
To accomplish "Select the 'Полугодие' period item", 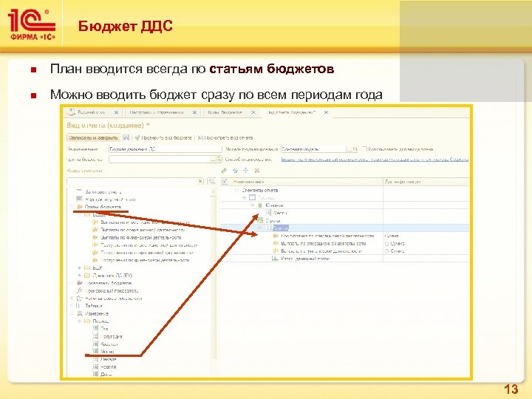I will click(112, 337).
